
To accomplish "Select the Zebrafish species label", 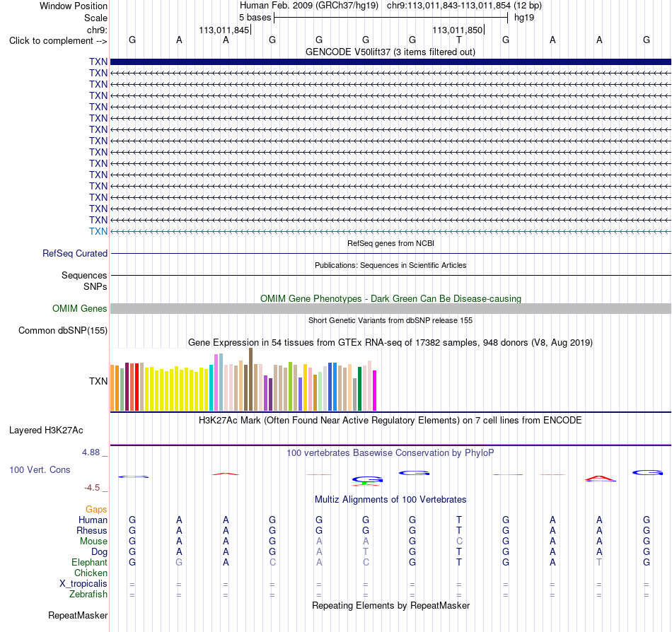I will pyautogui.click(x=88, y=595).
